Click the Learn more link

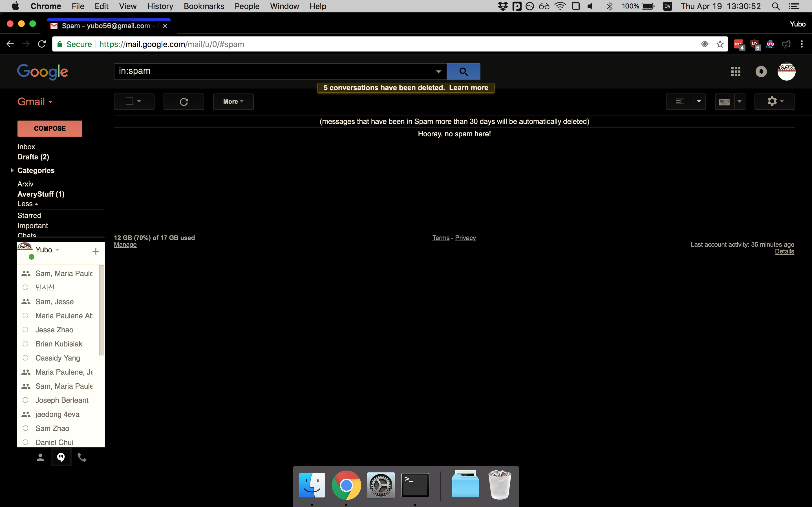[468, 88]
